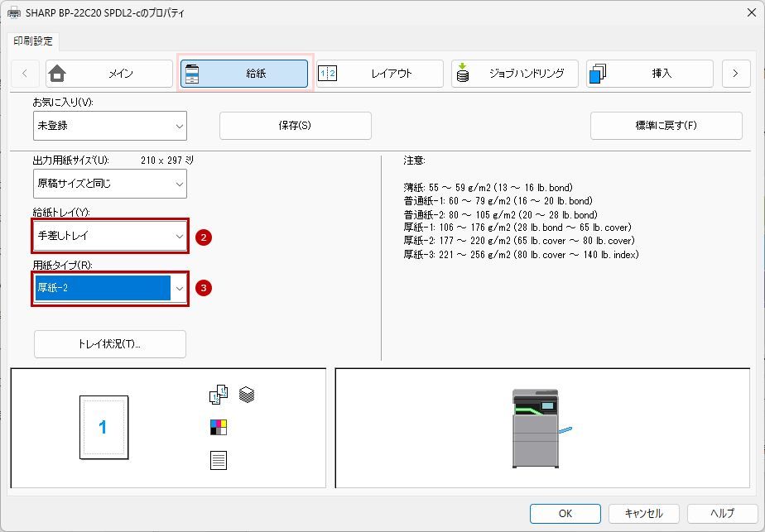Click the two-sided printing icon in preview
The height and width of the screenshot is (532, 765).
click(x=218, y=395)
